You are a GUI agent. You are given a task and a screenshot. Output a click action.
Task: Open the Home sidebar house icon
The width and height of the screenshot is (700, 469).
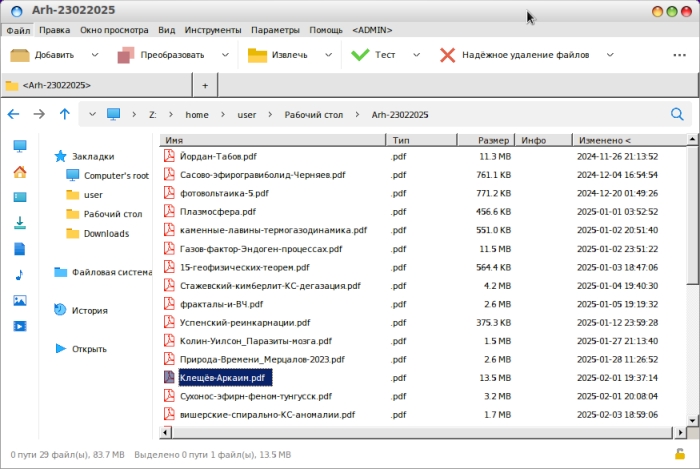click(x=20, y=172)
